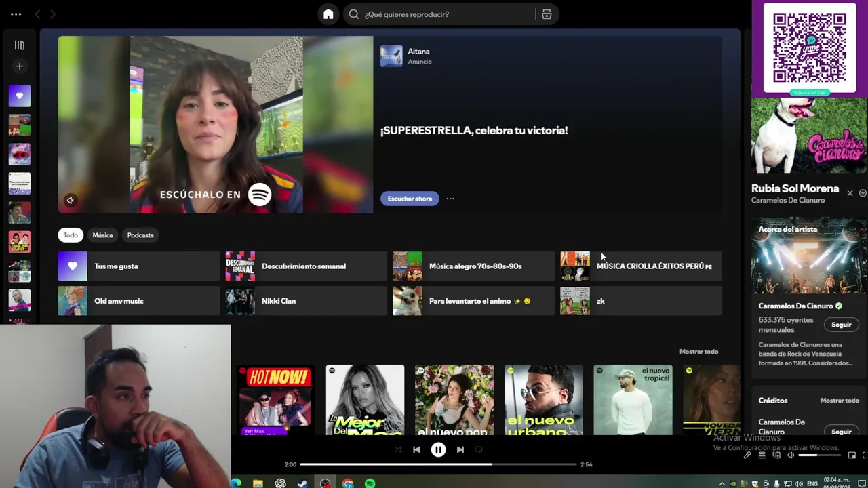The width and height of the screenshot is (868, 488).
Task: Switch the ENG input language indicator
Action: [x=812, y=484]
